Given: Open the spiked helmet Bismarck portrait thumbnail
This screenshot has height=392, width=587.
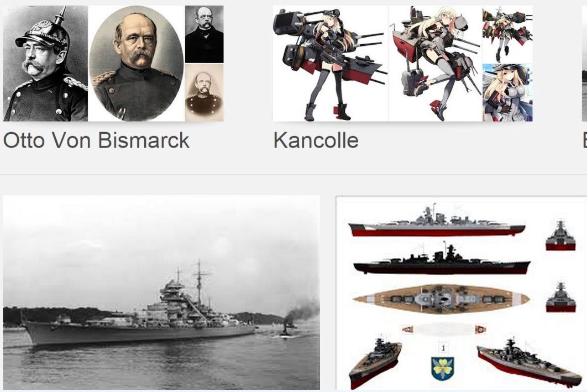Looking at the screenshot, I should 45,63.
